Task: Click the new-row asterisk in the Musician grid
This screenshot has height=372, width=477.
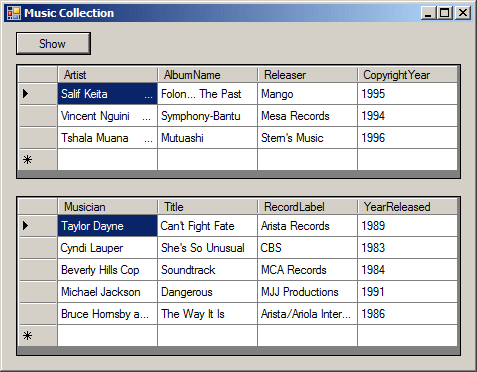Action: (x=27, y=336)
